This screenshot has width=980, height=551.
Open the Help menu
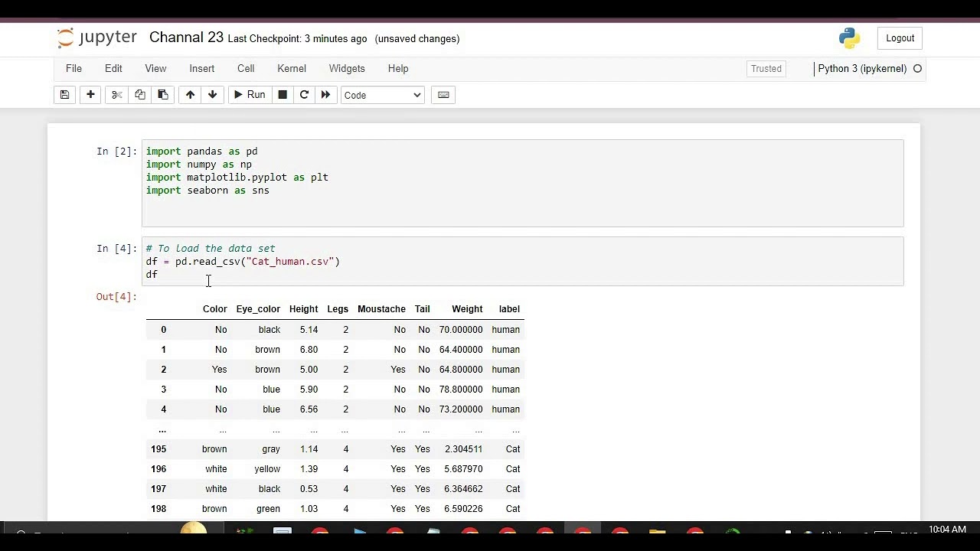click(x=398, y=69)
